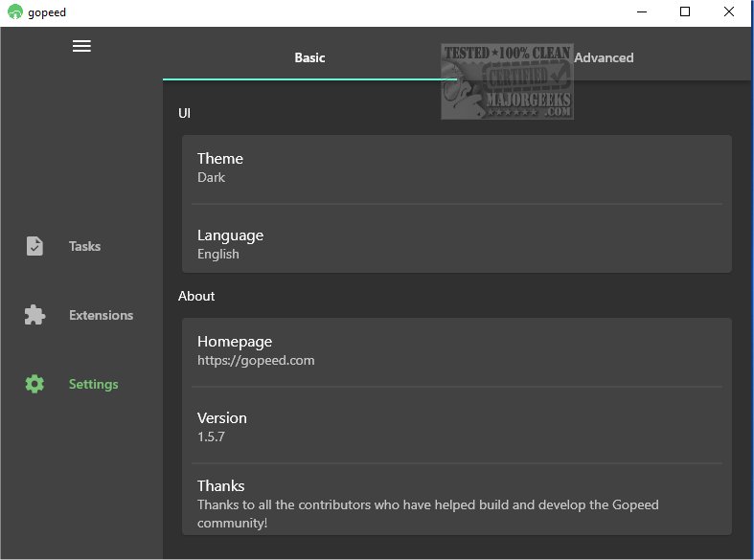Change the Theme setting

tap(457, 168)
